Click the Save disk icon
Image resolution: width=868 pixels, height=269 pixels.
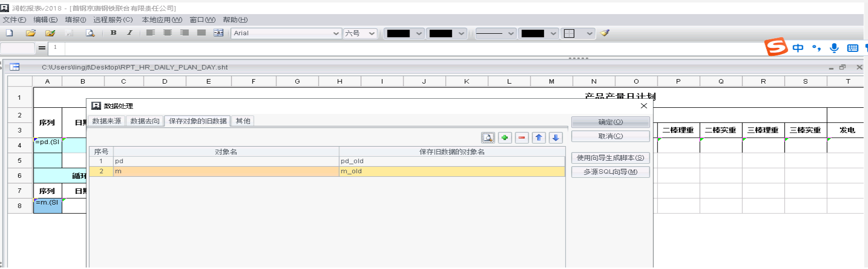tap(70, 33)
